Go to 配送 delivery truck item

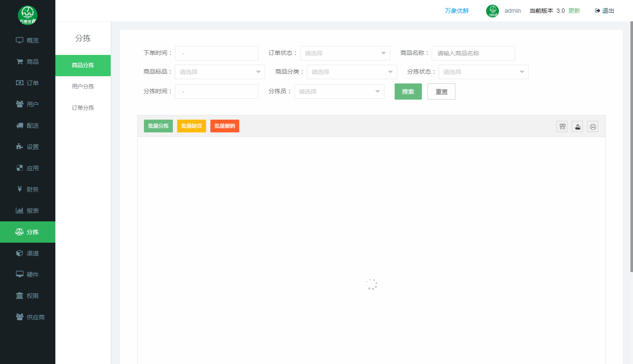28,126
